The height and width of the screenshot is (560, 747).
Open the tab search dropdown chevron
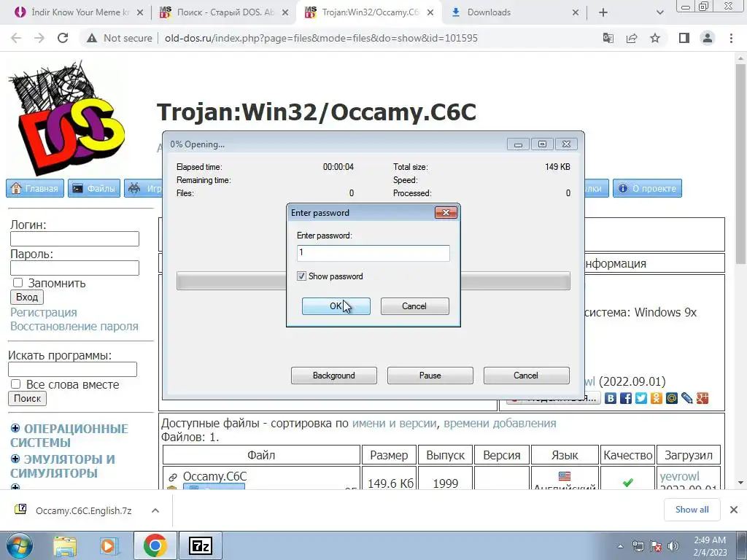click(x=659, y=12)
